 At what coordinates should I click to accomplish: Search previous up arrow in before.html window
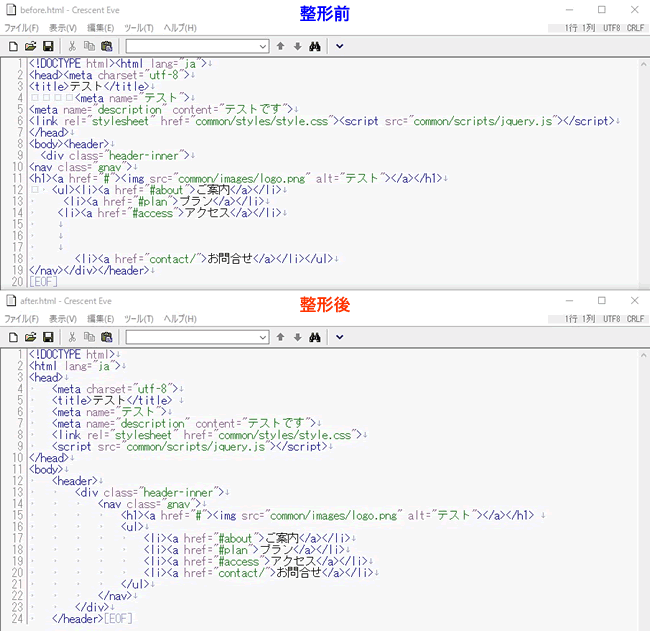[x=281, y=46]
